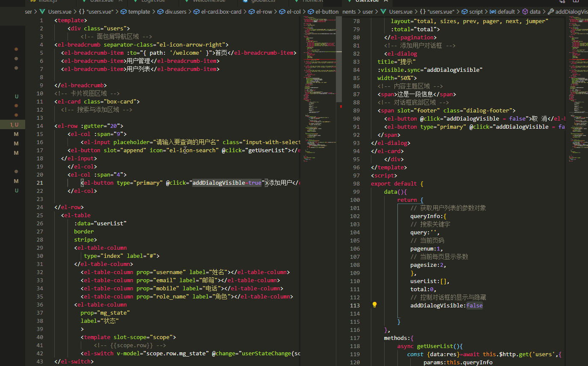588x366 pixels.
Task: Open the 'el-card.box-card' breadcrumb segment
Action: [x=218, y=12]
